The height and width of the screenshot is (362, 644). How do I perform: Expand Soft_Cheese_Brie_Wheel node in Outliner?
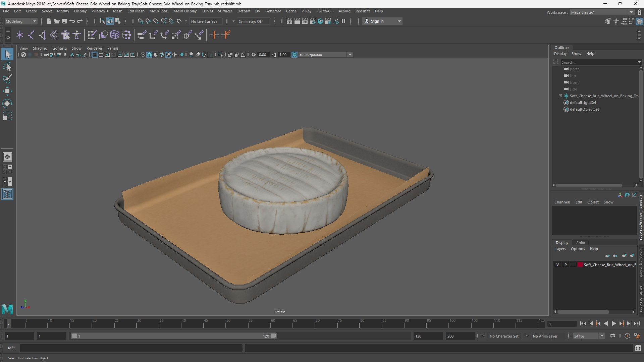[x=560, y=96]
